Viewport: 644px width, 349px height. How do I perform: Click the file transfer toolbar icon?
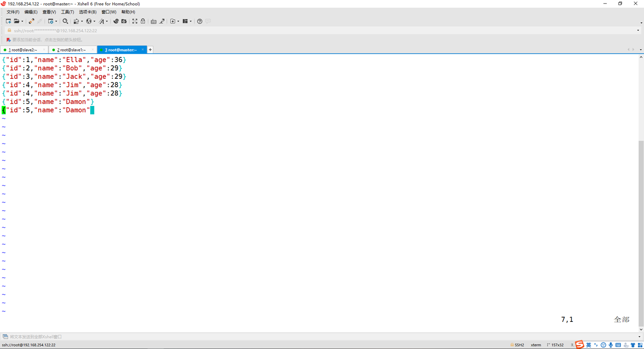coord(76,21)
